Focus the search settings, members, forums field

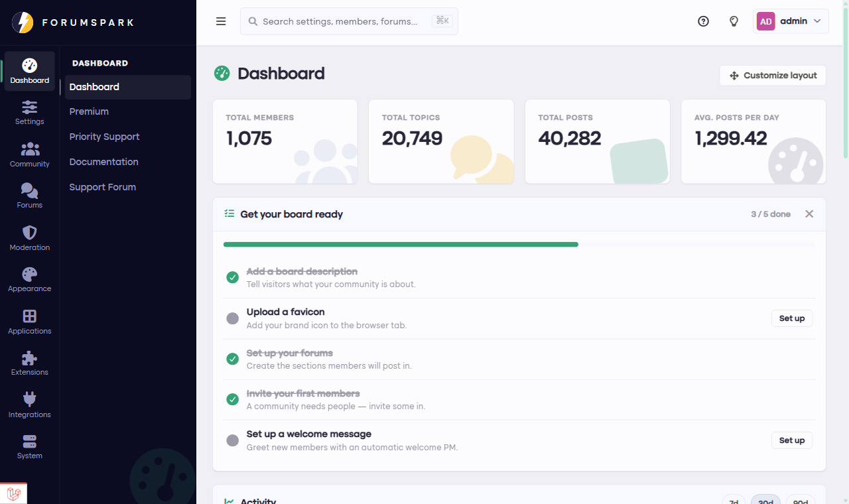pos(349,21)
